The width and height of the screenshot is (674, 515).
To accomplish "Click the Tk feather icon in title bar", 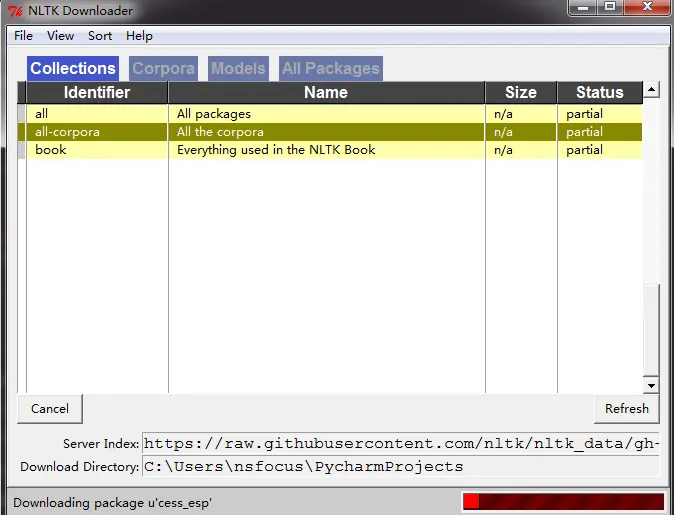I will coord(15,10).
